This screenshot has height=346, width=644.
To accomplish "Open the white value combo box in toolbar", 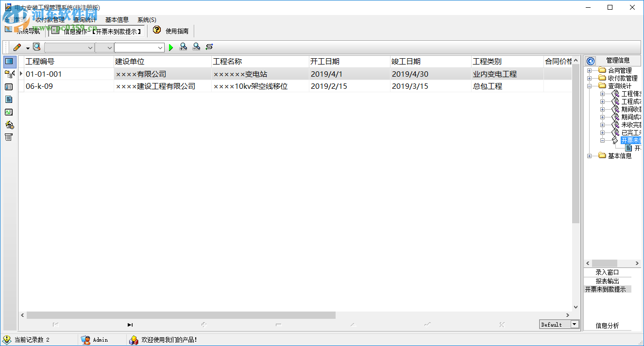I will (139, 48).
